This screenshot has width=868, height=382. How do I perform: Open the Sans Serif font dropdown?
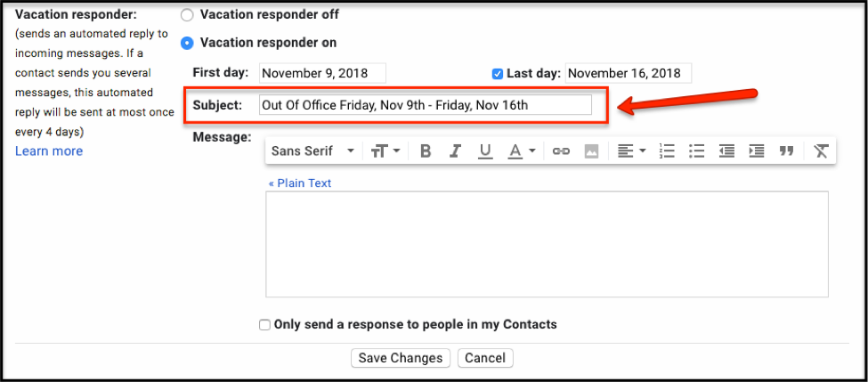click(x=312, y=151)
